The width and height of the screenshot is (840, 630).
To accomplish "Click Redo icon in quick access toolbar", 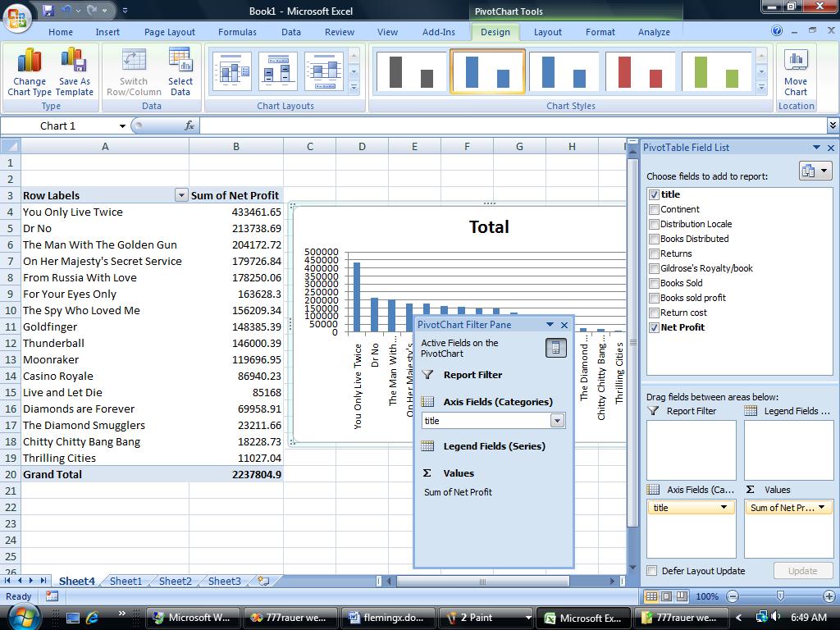I will point(92,10).
